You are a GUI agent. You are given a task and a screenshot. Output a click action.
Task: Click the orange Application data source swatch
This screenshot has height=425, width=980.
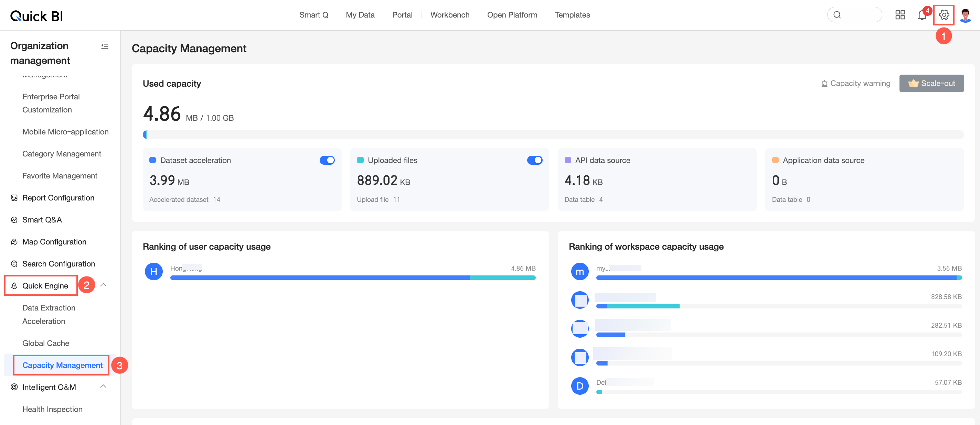(775, 161)
